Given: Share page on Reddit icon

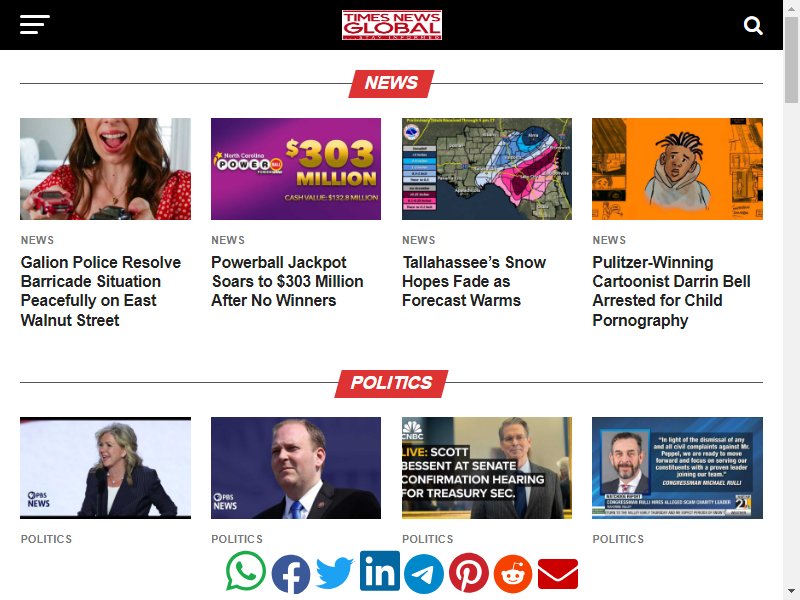Looking at the screenshot, I should coord(513,573).
